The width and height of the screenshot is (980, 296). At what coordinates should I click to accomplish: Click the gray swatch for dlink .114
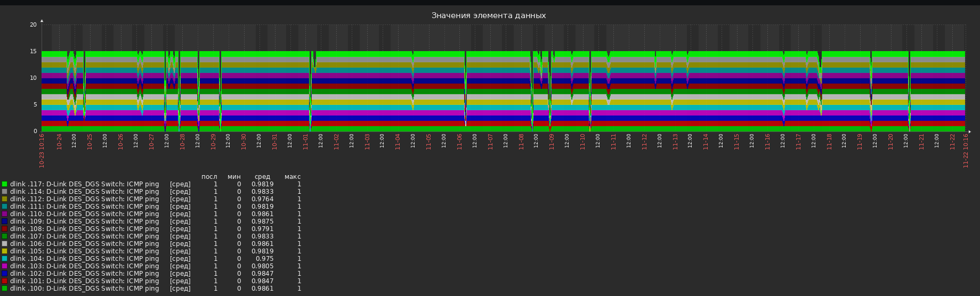pyautogui.click(x=4, y=192)
